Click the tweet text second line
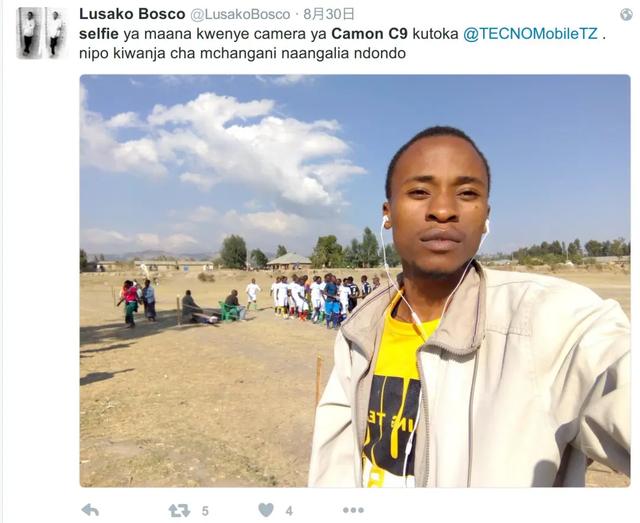640x523 pixels. point(242,53)
